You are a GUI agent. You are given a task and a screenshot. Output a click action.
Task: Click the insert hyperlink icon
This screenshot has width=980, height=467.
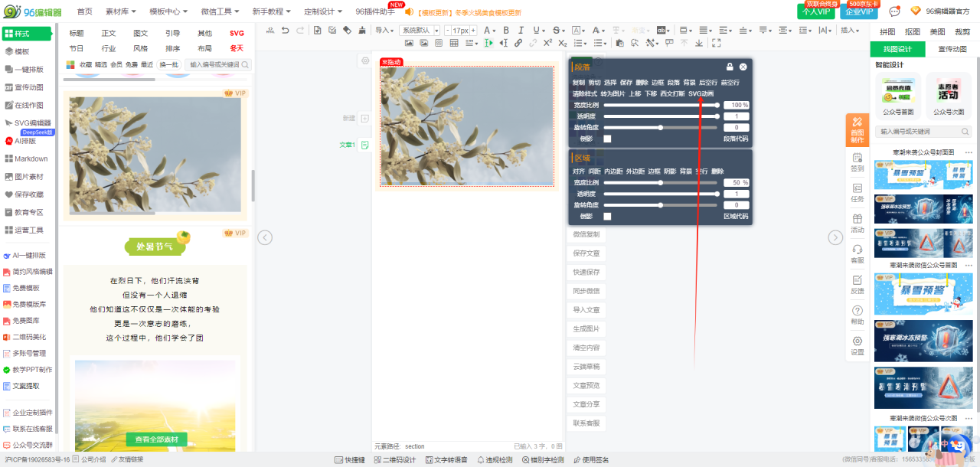[x=518, y=44]
